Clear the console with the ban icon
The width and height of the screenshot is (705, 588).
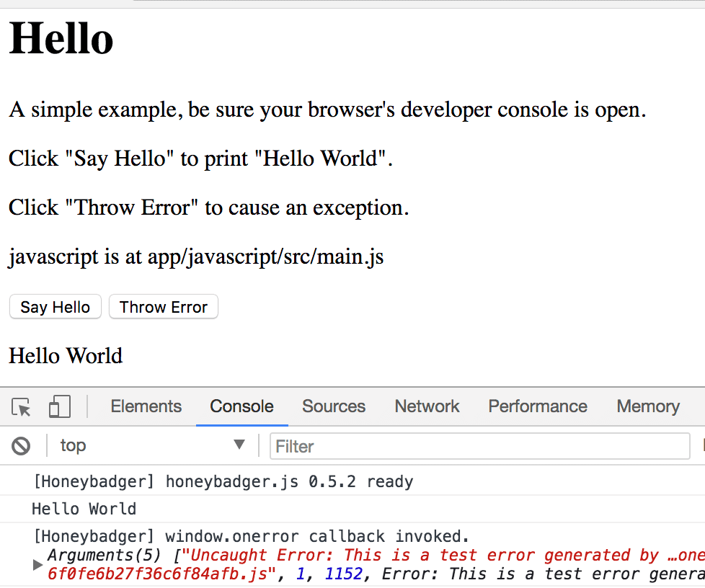tap(21, 446)
